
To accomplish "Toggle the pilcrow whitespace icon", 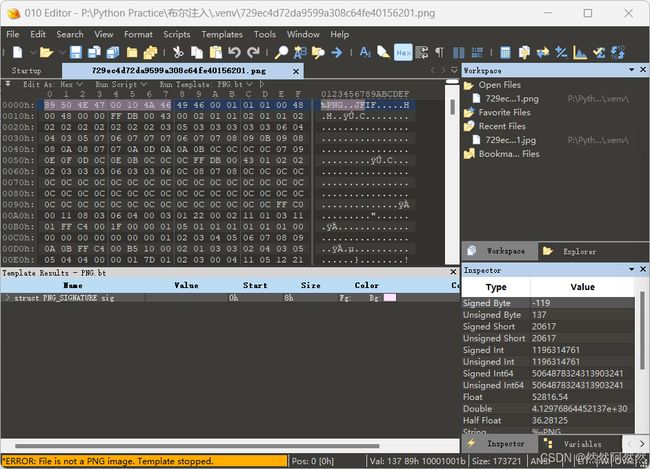I will click(439, 52).
